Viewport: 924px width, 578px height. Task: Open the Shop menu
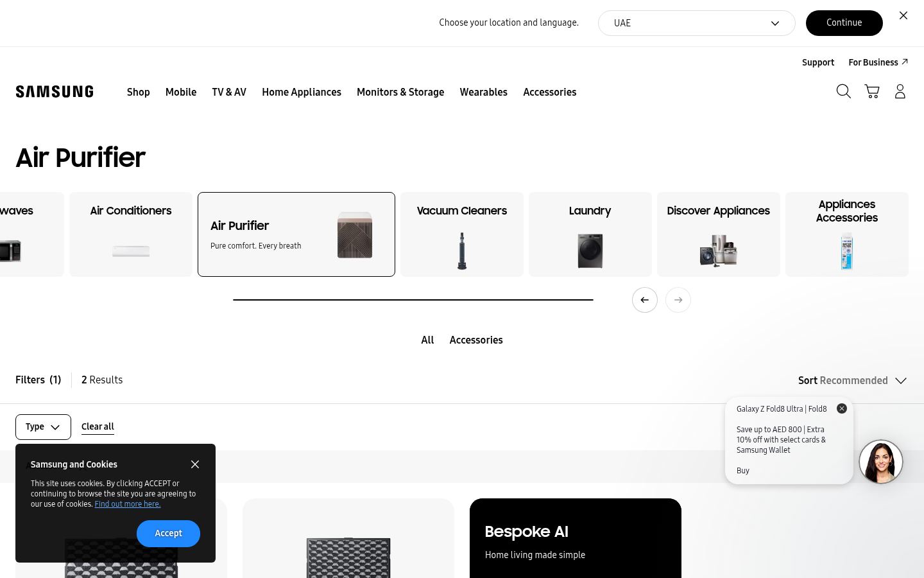pos(139,92)
